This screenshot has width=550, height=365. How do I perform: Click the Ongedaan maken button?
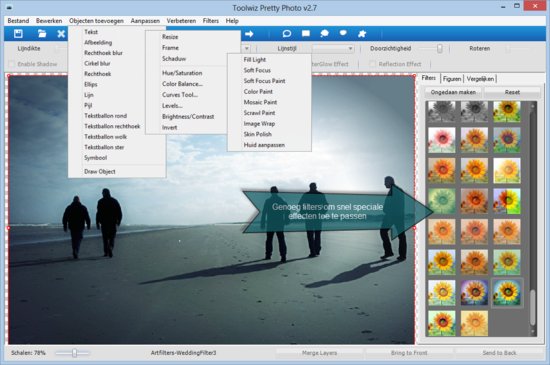[453, 92]
